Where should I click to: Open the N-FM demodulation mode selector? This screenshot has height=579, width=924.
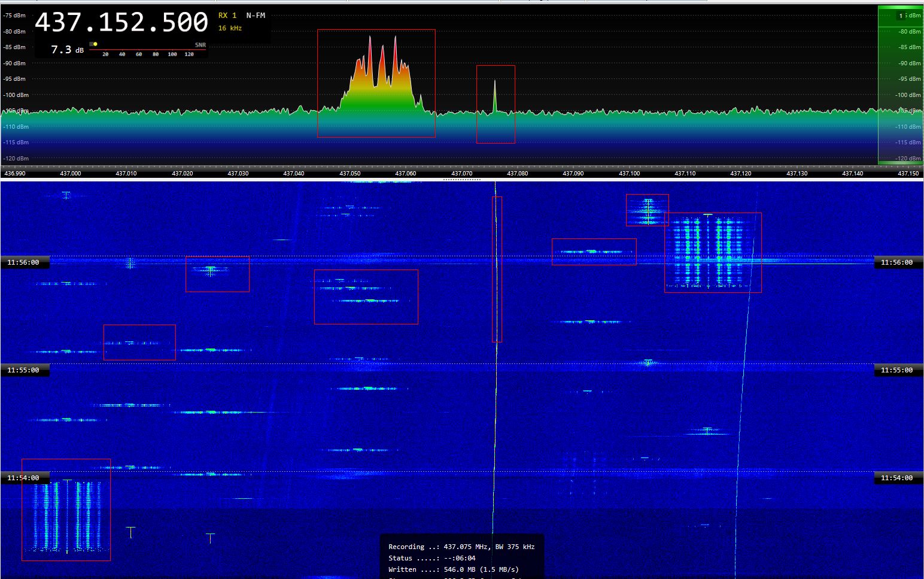click(256, 15)
